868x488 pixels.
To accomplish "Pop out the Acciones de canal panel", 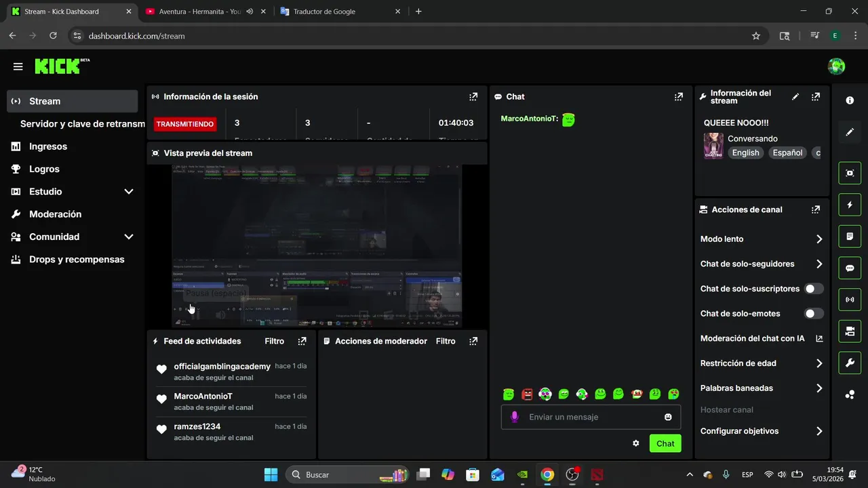I will click(816, 209).
